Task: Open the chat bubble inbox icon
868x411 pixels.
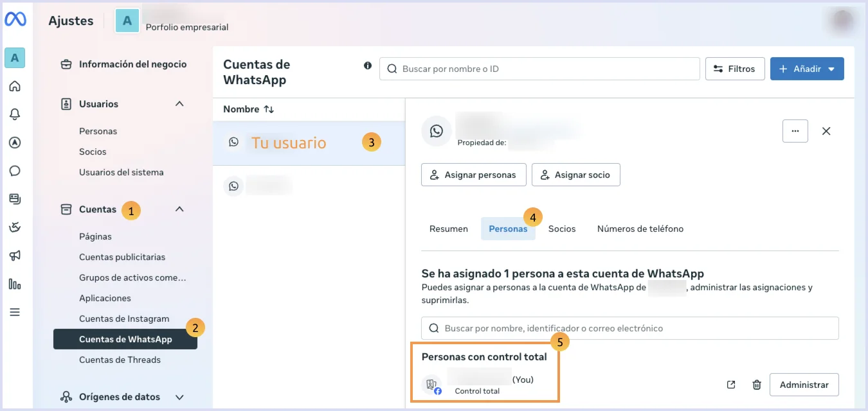Action: pos(15,171)
